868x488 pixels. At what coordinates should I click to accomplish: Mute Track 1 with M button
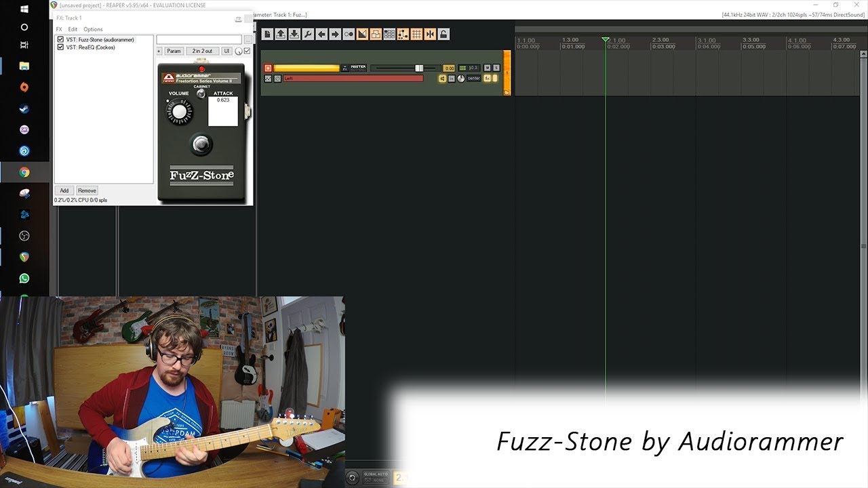pos(488,68)
